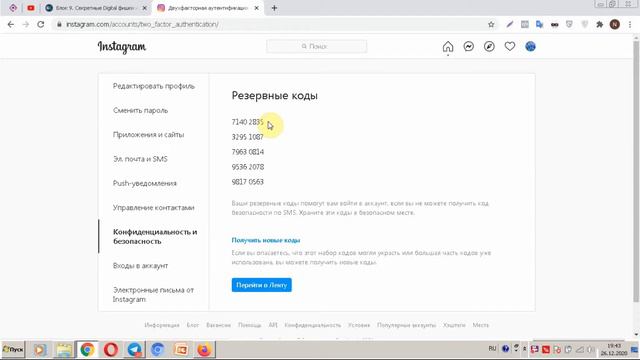Open the Explore compass icon

coord(489,47)
